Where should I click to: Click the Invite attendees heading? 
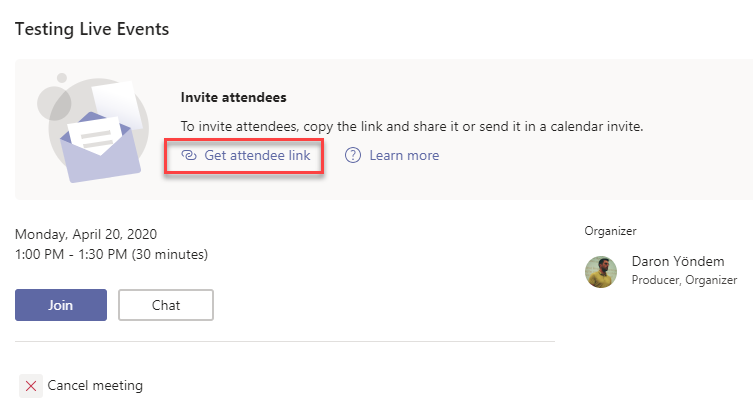click(233, 98)
